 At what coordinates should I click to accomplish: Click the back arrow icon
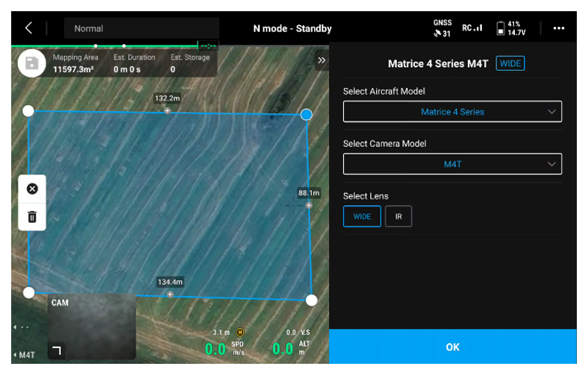click(28, 28)
